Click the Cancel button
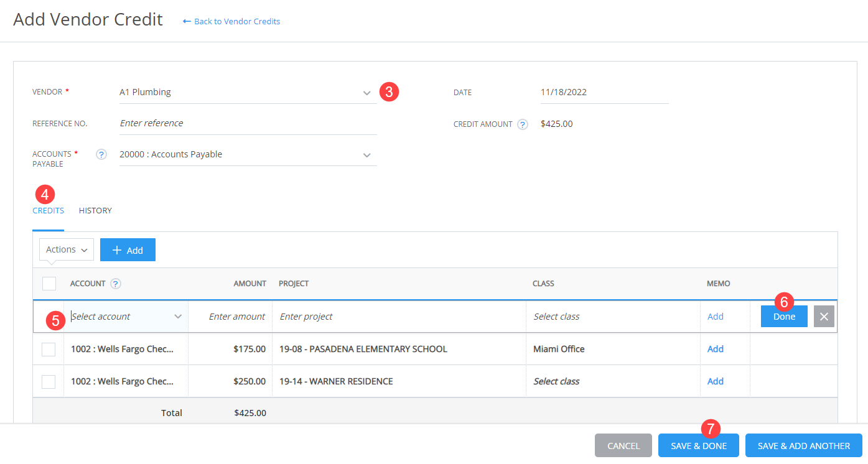The image size is (868, 464). pos(623,445)
